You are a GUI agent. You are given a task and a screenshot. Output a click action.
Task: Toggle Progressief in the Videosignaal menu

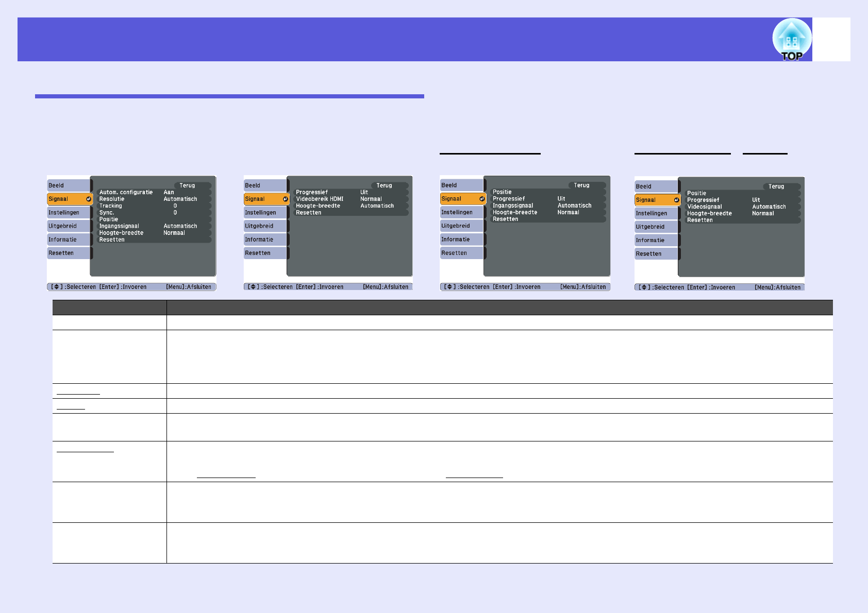pos(741,200)
